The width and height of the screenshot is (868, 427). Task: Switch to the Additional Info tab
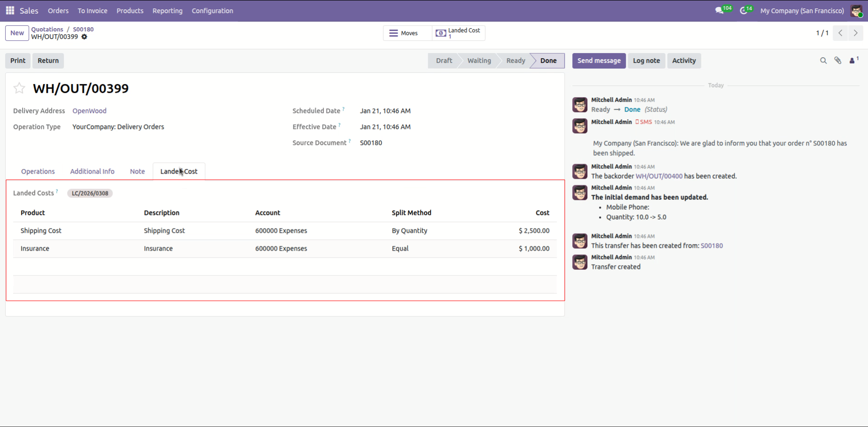(92, 171)
